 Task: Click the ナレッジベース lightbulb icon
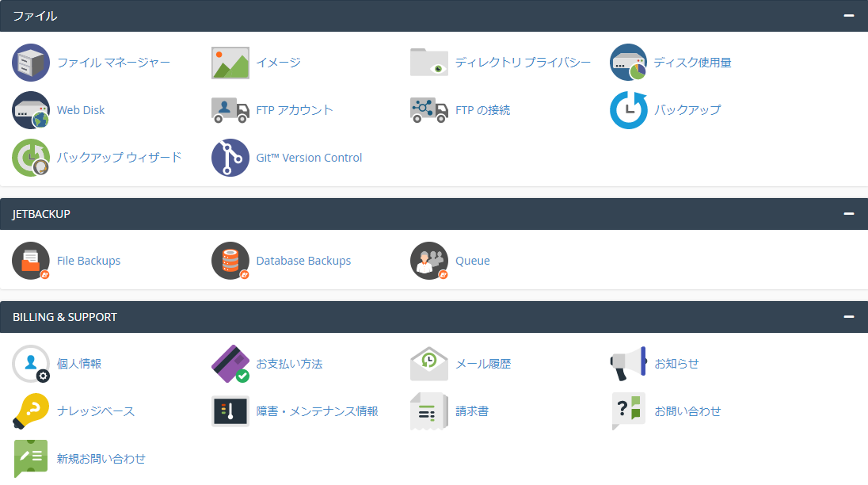[x=31, y=411]
